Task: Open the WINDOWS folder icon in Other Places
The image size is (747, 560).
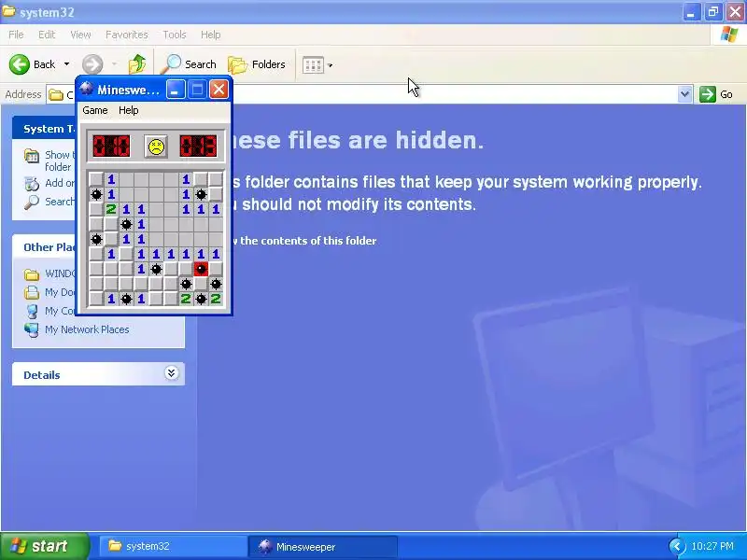Action: pos(32,274)
